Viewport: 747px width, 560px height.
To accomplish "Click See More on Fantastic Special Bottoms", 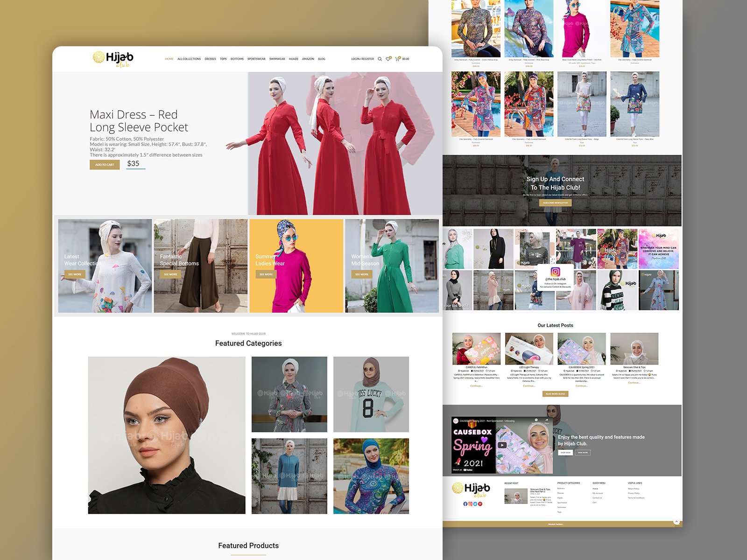I will 170,274.
